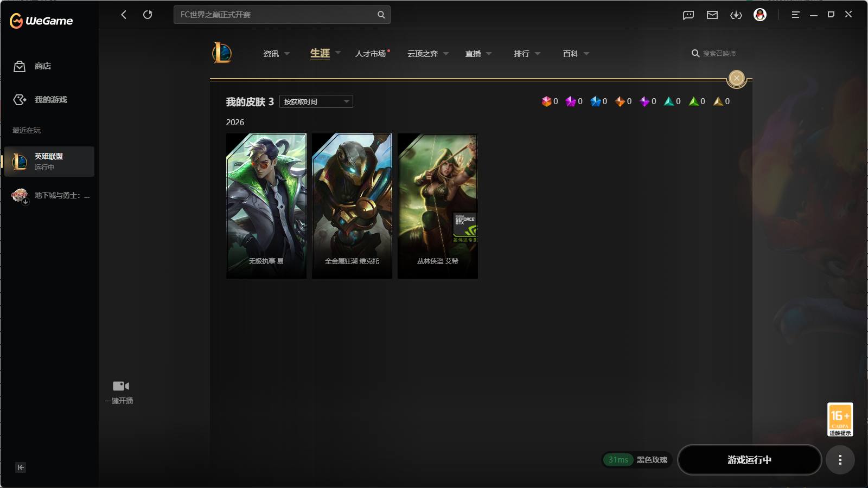Click the QQ penguin avatar icon

[760, 15]
